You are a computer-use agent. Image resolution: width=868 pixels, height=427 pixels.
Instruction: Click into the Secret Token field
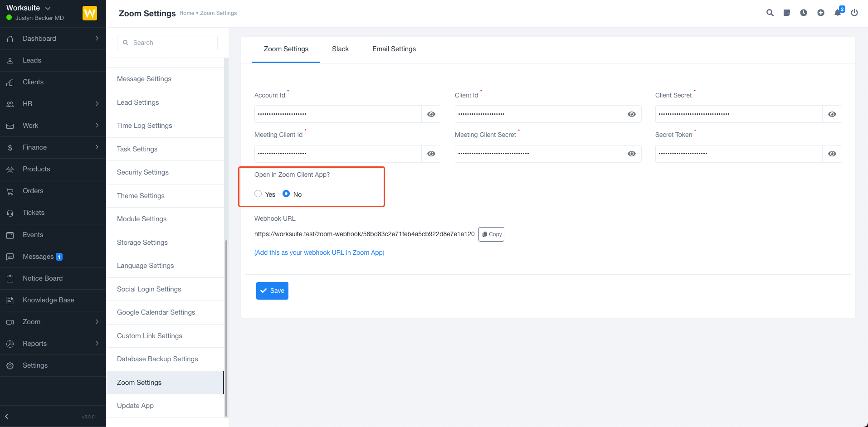739,154
